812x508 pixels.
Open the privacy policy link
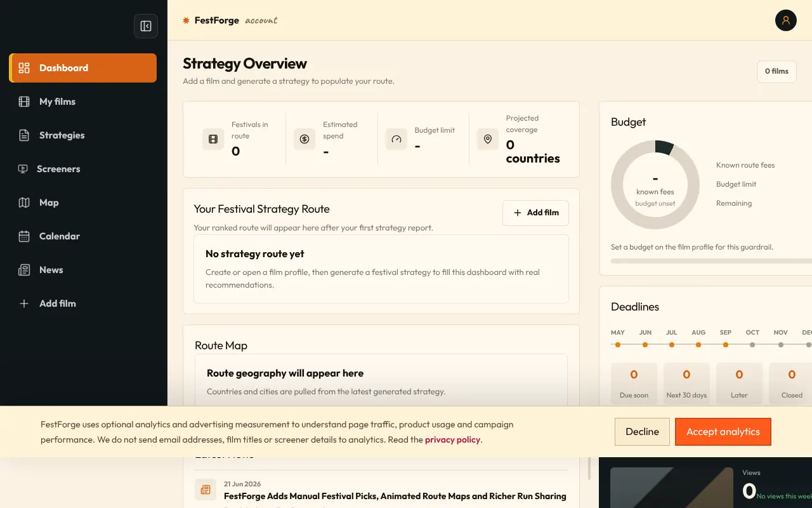coord(452,439)
